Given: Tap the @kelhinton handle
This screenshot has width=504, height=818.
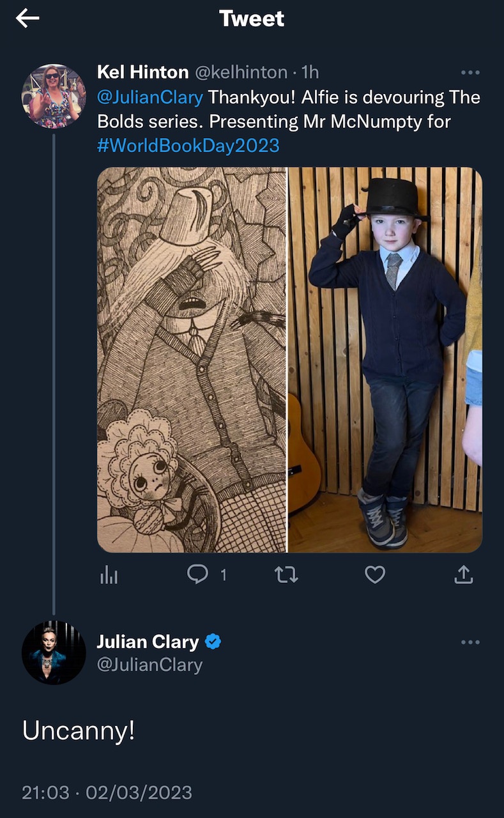Looking at the screenshot, I should point(240,73).
